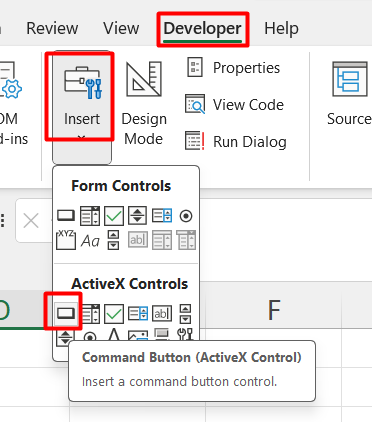
Task: Click the formula bar three-dot handle
Action: [x=3, y=220]
